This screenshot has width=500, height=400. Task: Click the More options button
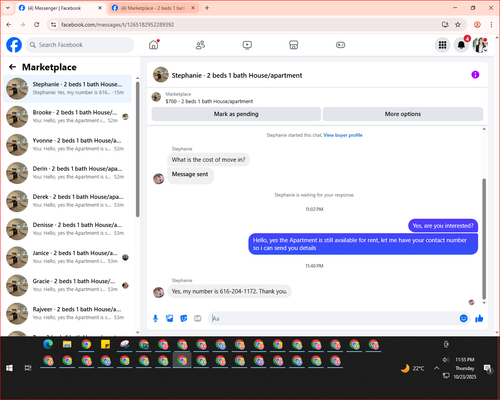pyautogui.click(x=403, y=114)
